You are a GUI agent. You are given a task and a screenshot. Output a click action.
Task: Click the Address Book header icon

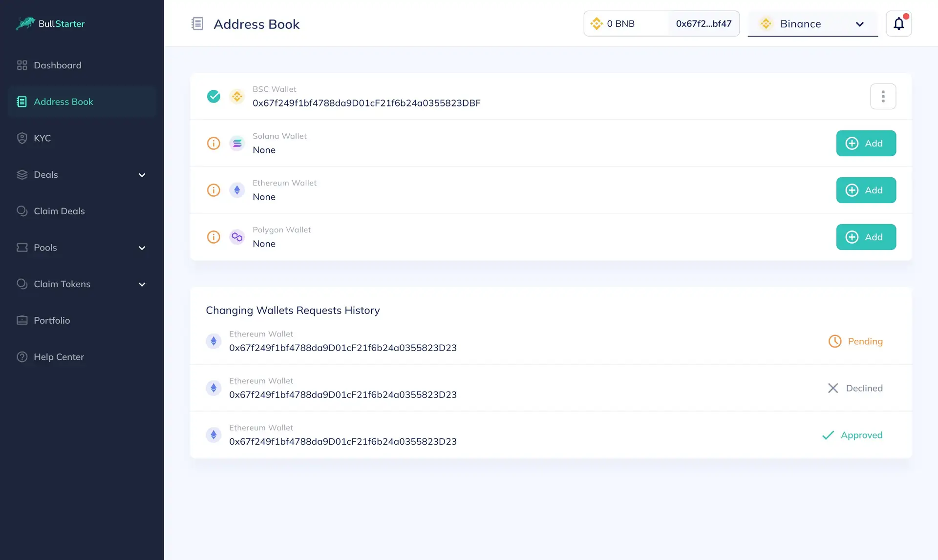pyautogui.click(x=197, y=23)
